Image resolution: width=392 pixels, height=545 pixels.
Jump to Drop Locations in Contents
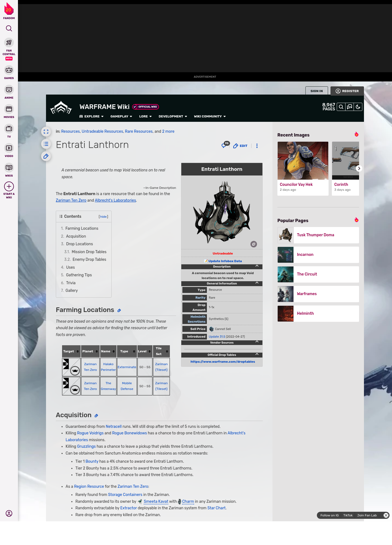79,244
